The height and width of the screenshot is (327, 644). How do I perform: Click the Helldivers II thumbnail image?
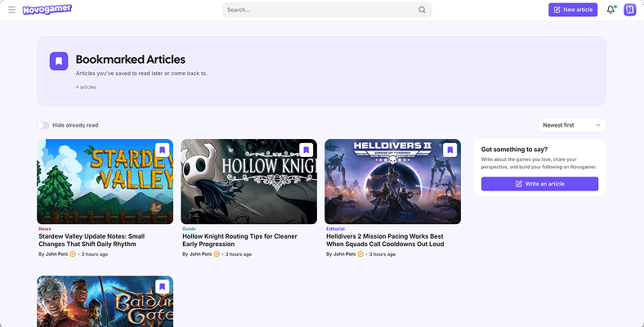[392, 181]
